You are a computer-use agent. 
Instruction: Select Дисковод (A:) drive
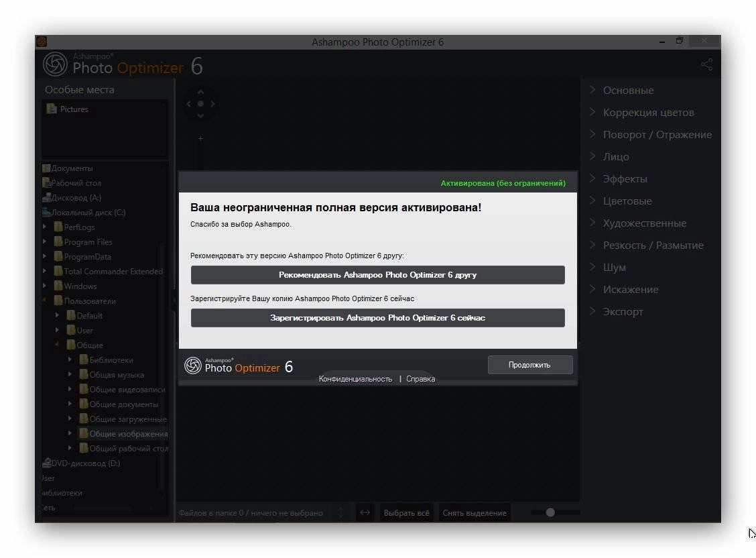click(x=71, y=198)
